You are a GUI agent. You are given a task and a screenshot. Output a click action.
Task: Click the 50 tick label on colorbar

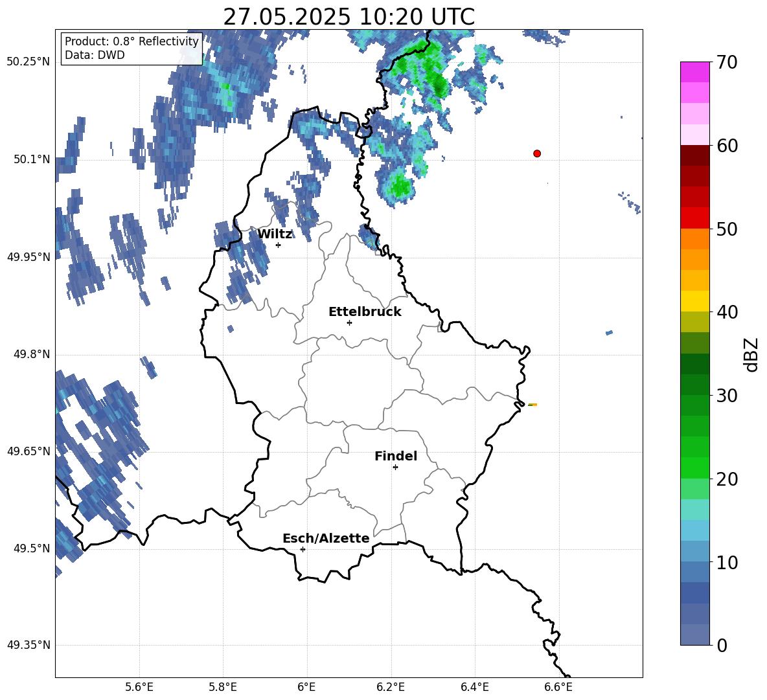(x=726, y=229)
